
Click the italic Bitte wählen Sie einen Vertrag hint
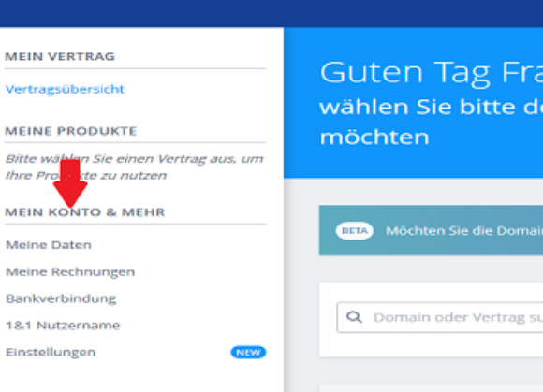[x=135, y=167]
